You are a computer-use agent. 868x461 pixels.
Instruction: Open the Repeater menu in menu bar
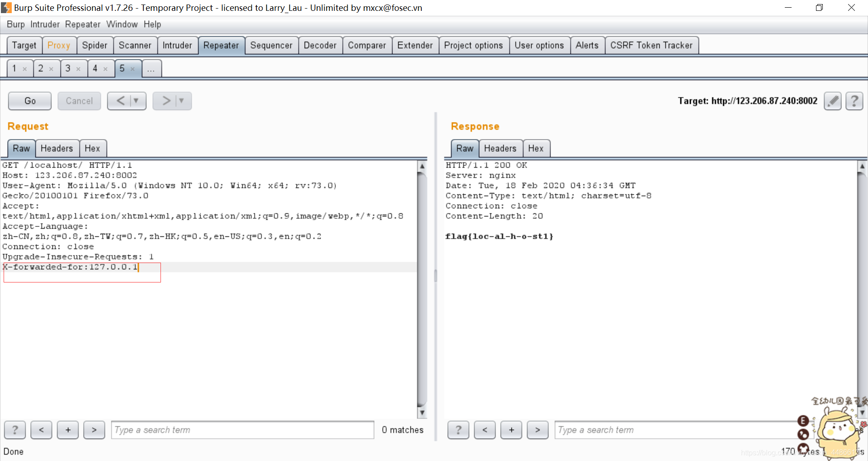click(x=83, y=24)
